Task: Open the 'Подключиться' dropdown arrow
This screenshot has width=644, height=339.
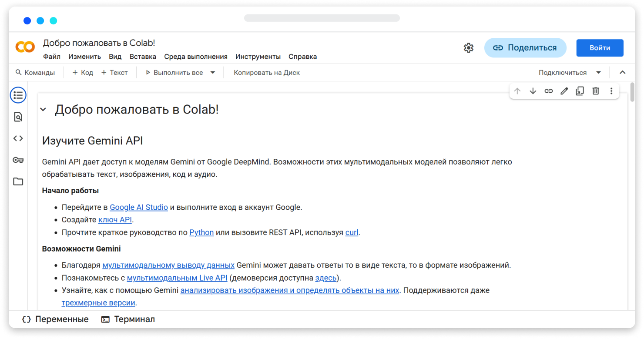Action: tap(599, 73)
